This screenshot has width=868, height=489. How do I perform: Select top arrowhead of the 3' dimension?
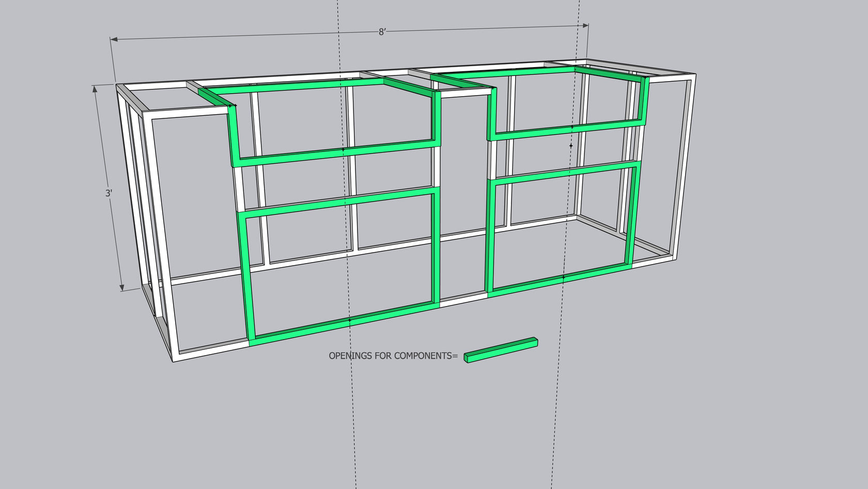coord(95,89)
